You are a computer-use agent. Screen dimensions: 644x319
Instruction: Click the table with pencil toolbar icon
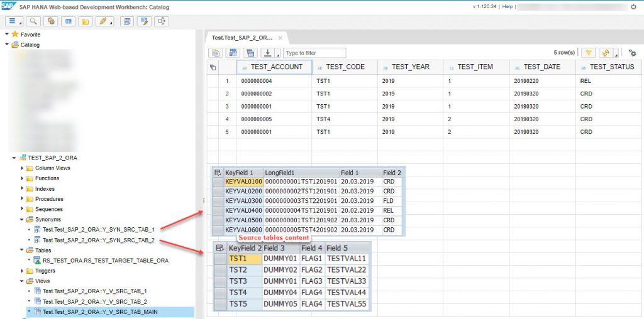144,21
